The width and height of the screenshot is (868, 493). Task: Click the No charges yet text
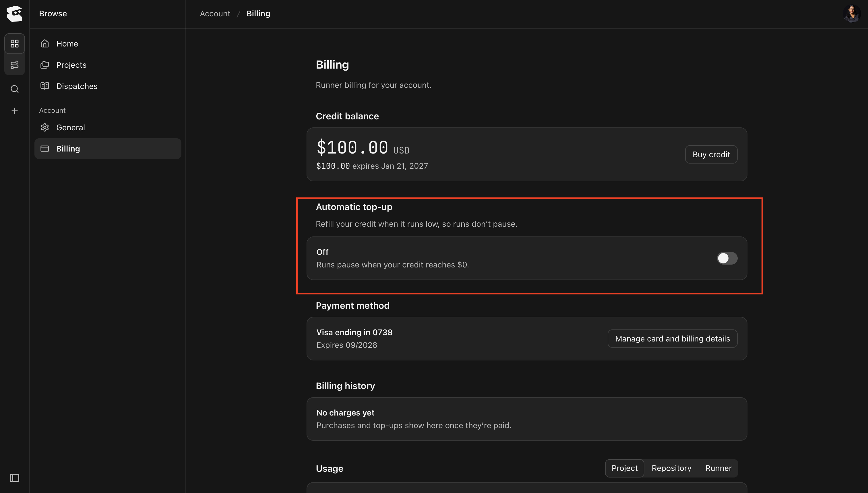coord(345,413)
